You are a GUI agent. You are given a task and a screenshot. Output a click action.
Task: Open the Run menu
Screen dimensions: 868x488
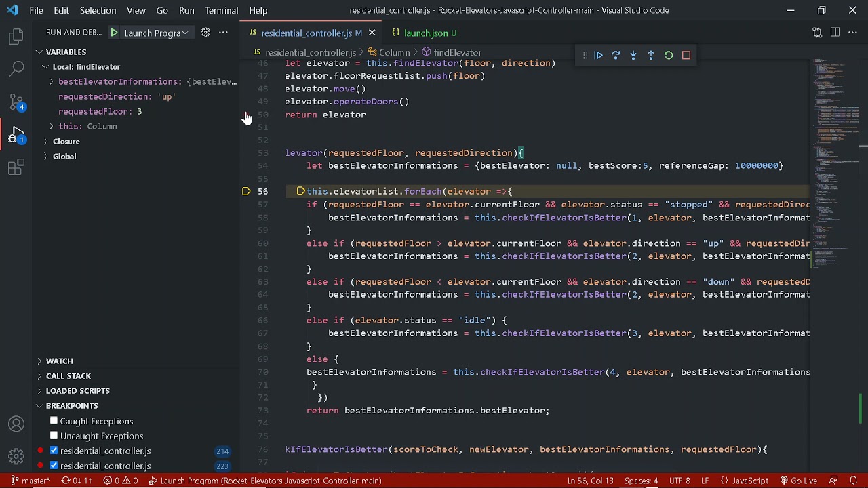click(x=186, y=10)
